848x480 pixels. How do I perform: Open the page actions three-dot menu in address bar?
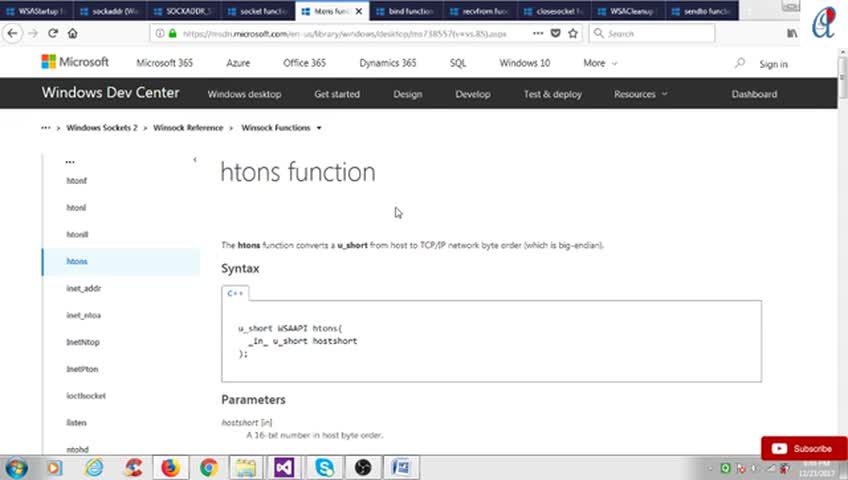click(538, 34)
